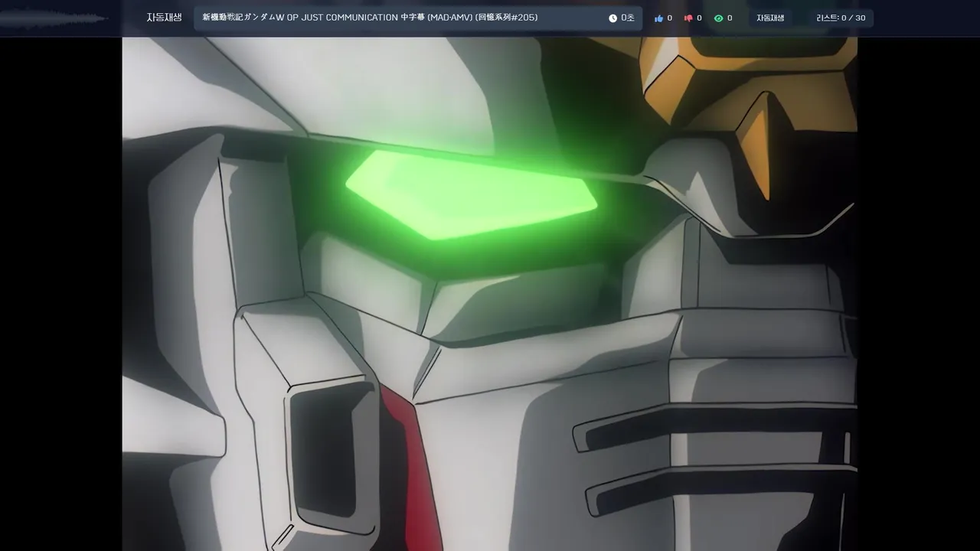This screenshot has width=980, height=551.
Task: Click the thumbs-down dislike icon
Action: (x=688, y=18)
